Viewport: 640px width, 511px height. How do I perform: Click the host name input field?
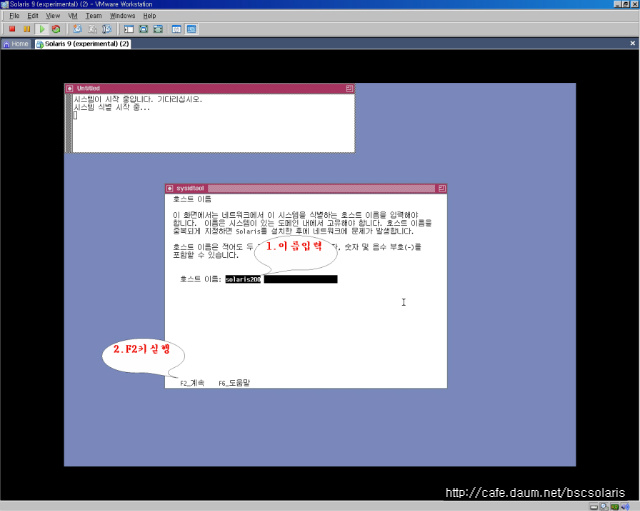tap(281, 279)
